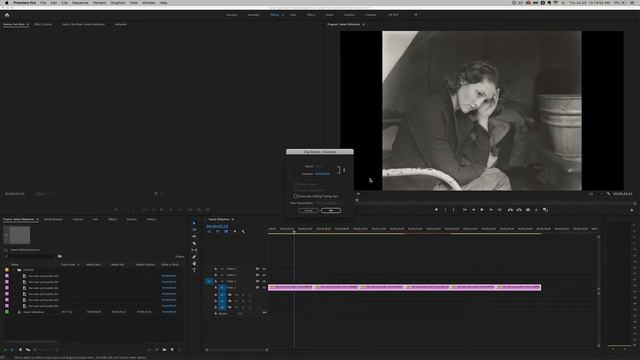
Task: Click OK in Clip Speed dialog
Action: [331, 211]
